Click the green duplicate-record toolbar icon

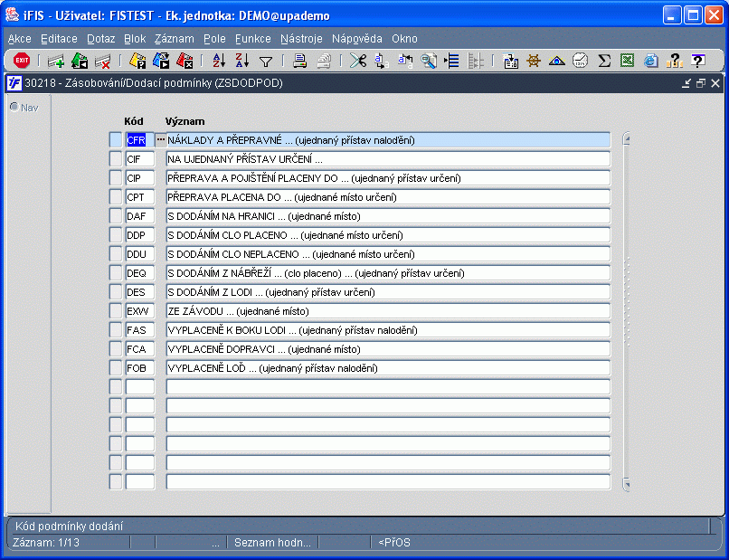pos(80,61)
